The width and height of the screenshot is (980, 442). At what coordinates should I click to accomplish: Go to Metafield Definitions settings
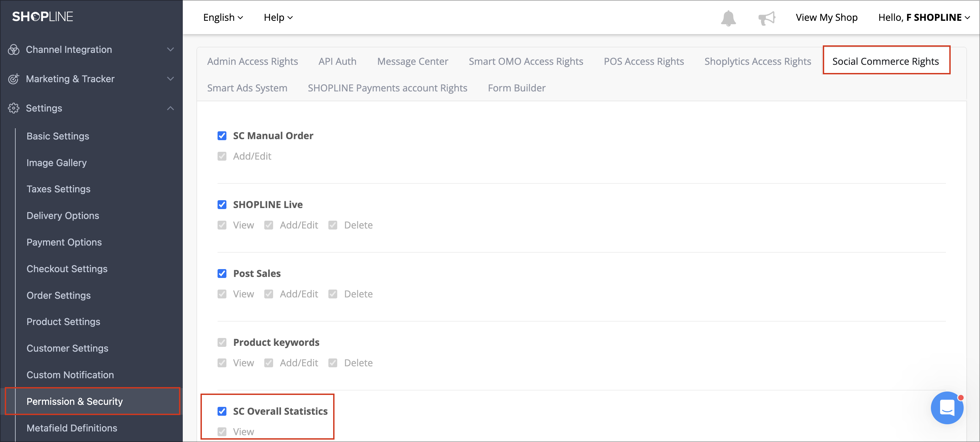[72, 428]
